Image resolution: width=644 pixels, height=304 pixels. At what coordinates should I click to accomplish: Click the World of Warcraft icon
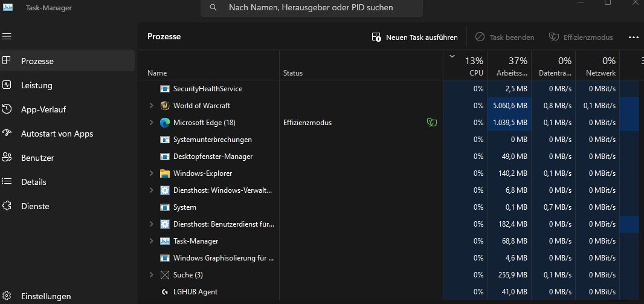tap(165, 106)
